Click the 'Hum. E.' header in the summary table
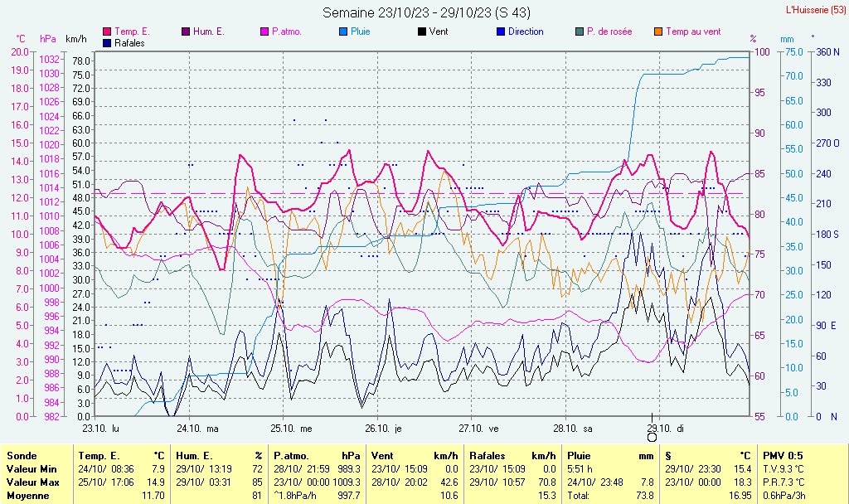849x504 pixels. tap(194, 456)
